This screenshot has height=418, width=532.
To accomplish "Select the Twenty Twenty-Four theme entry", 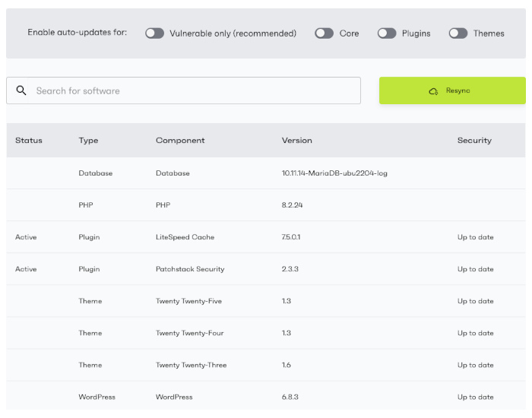I will click(188, 333).
